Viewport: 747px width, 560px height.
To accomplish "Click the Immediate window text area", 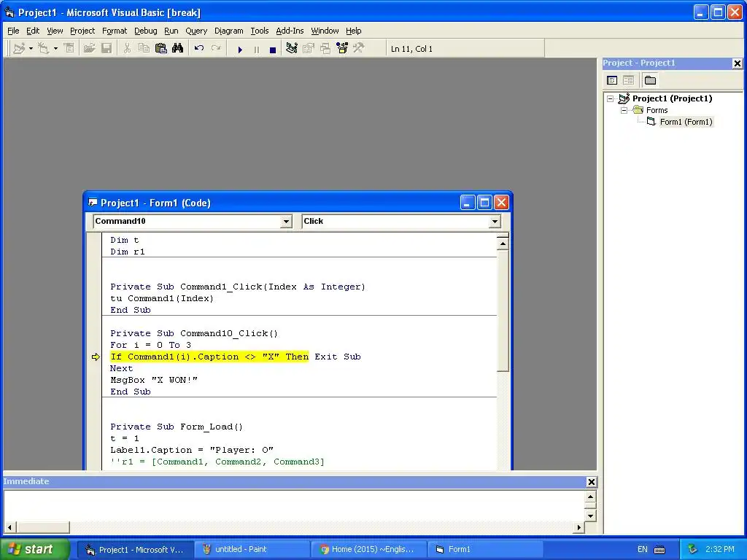I will click(x=295, y=505).
